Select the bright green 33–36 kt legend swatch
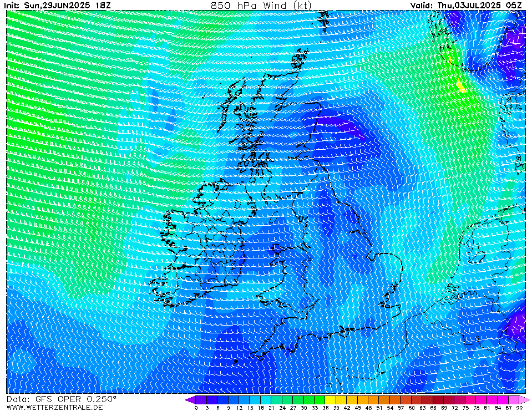 [320, 399]
